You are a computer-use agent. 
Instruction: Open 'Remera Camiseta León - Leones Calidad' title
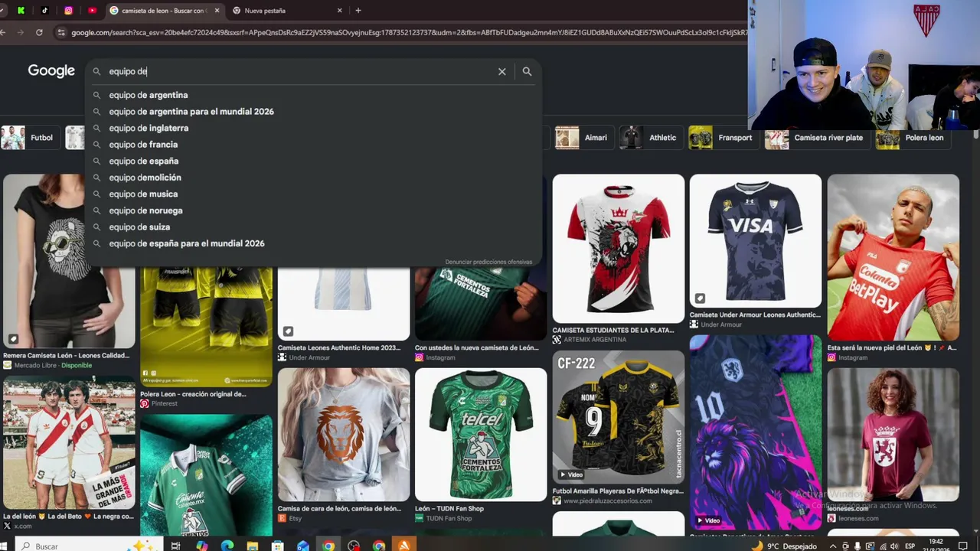[67, 355]
